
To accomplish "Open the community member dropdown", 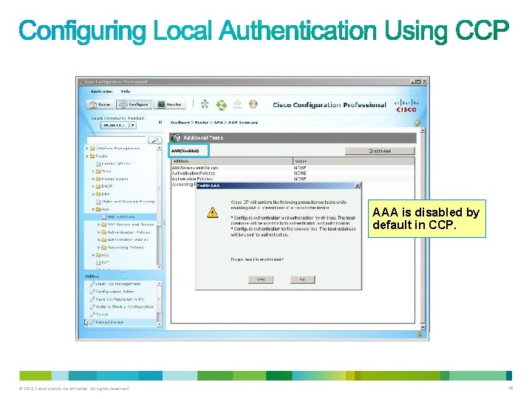I will click(133, 125).
